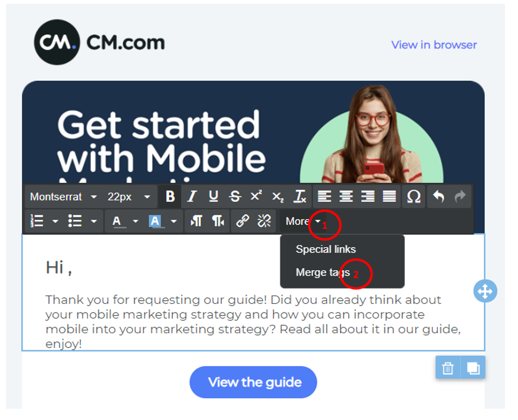Undo the last edit
The height and width of the screenshot is (420, 518).
tap(438, 197)
